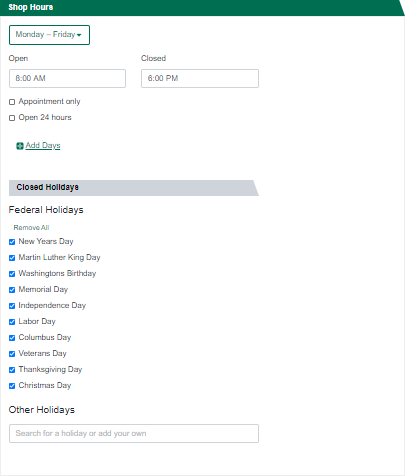
Task: Click Remove All federal holidays
Action: [31, 228]
